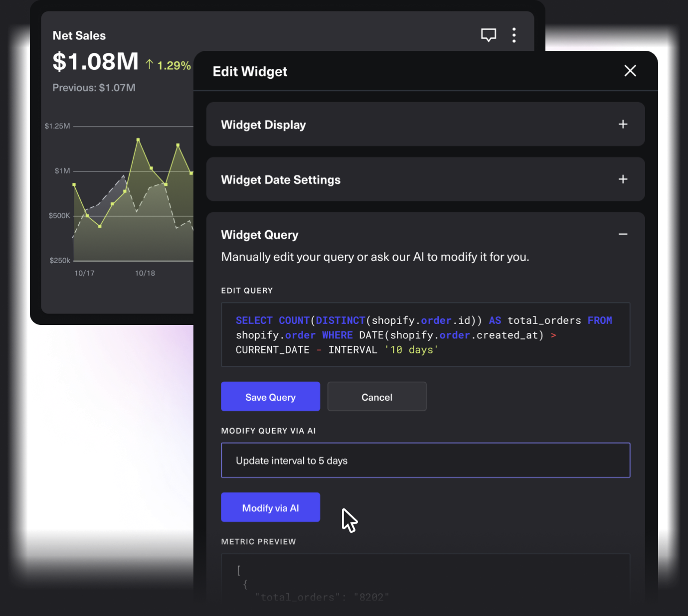Click the '10 days' interval string in query
The height and width of the screenshot is (616, 688).
click(411, 350)
